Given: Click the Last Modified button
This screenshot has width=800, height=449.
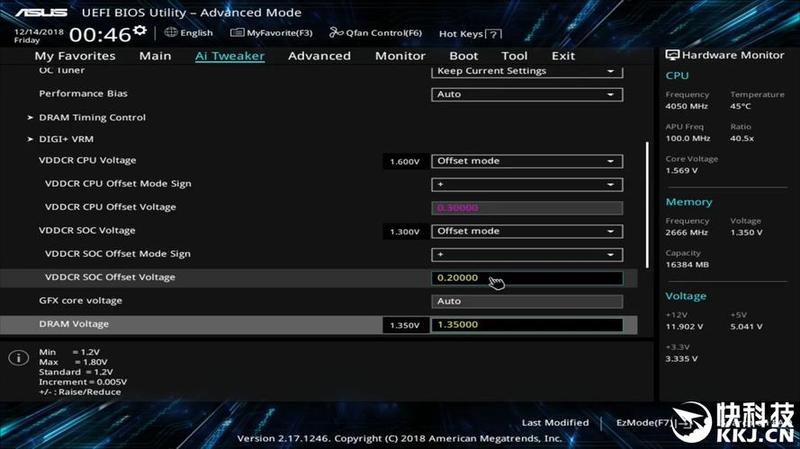Looking at the screenshot, I should tap(555, 422).
